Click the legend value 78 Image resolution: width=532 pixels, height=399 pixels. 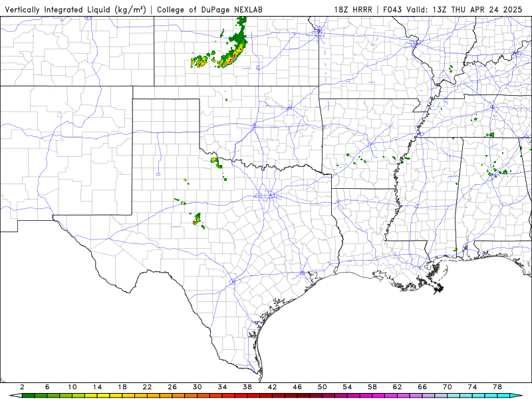tap(497, 387)
